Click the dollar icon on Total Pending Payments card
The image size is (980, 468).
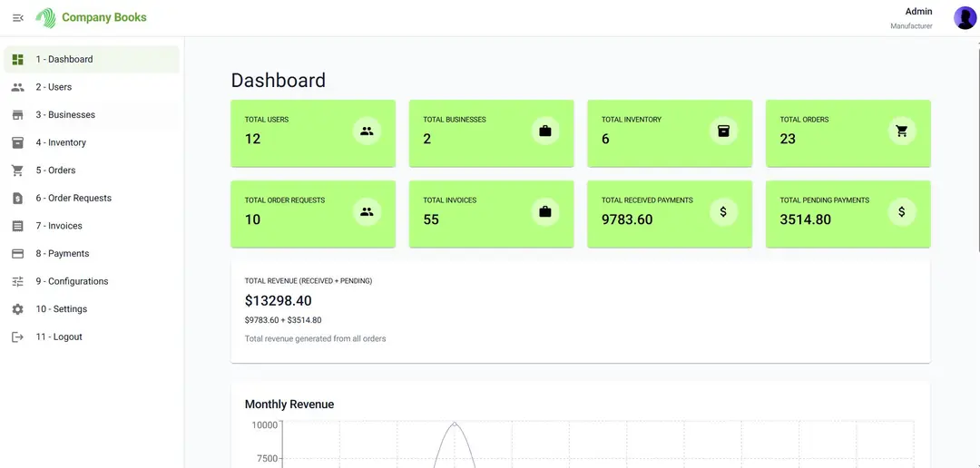click(902, 212)
